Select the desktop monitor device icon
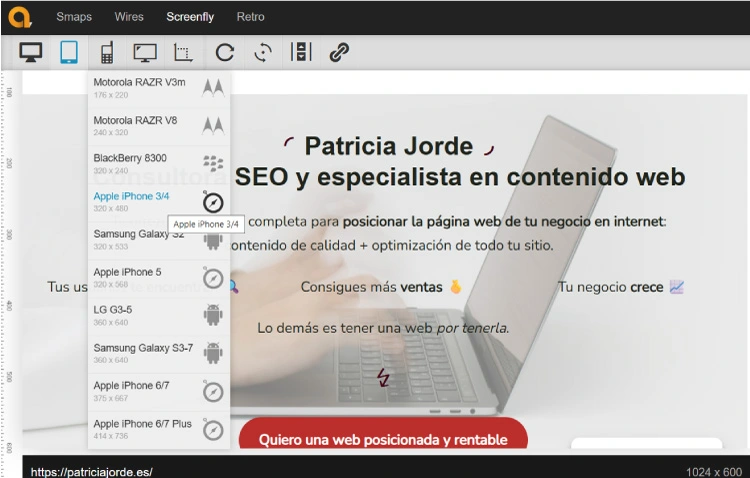The image size is (750, 478). pyautogui.click(x=31, y=52)
